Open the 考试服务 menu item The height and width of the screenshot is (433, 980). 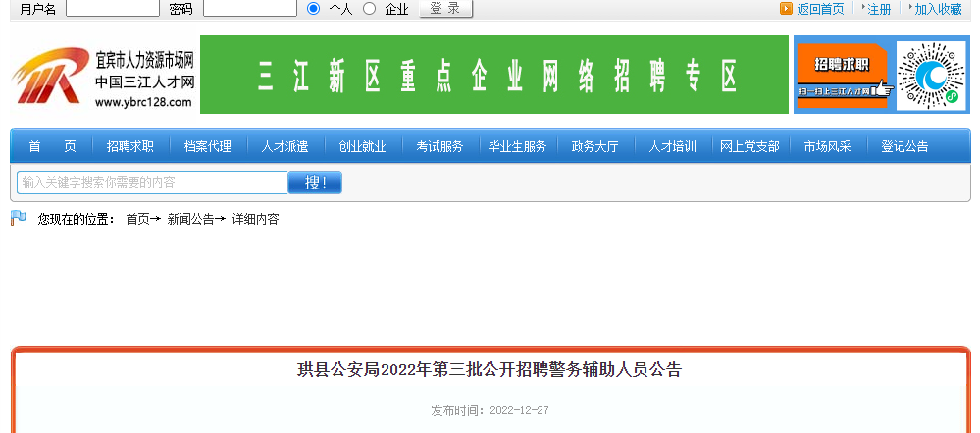point(440,146)
